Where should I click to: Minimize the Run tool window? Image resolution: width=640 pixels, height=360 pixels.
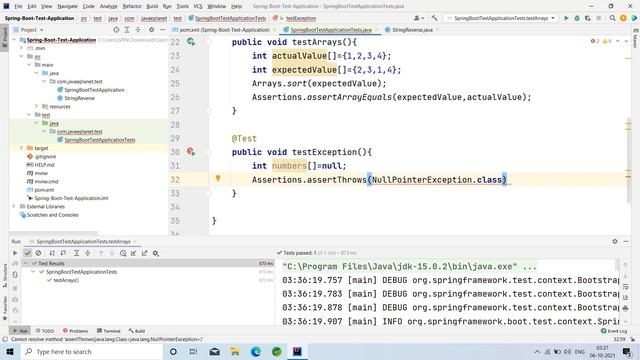[626, 241]
